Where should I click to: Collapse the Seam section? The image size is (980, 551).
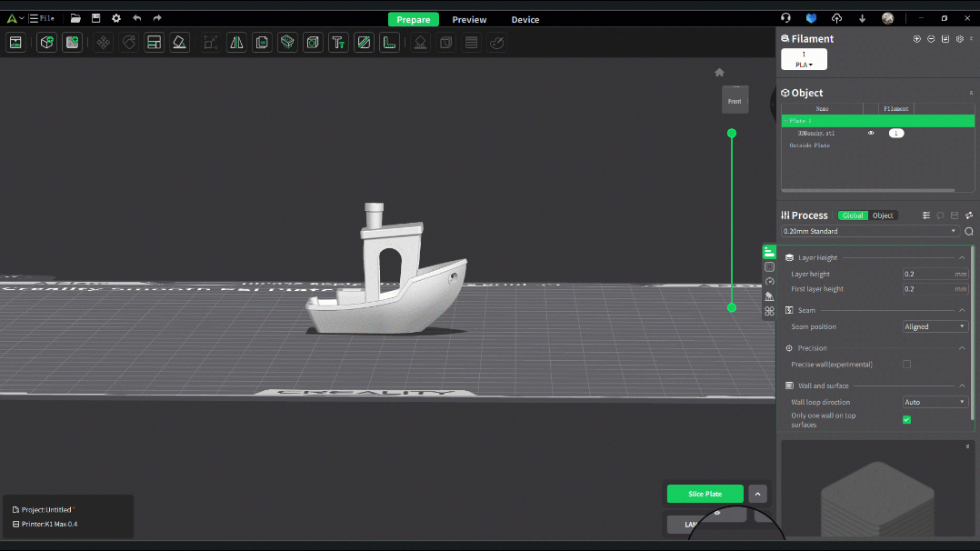962,310
